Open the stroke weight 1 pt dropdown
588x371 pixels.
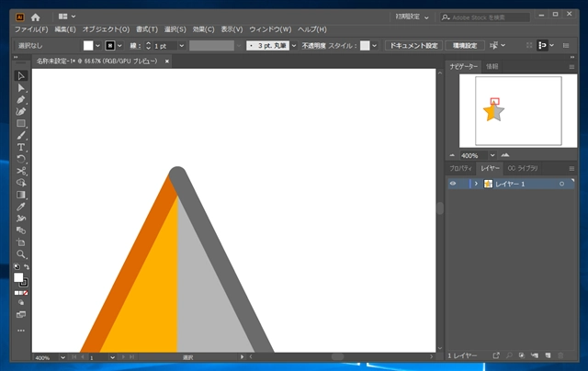pos(182,46)
